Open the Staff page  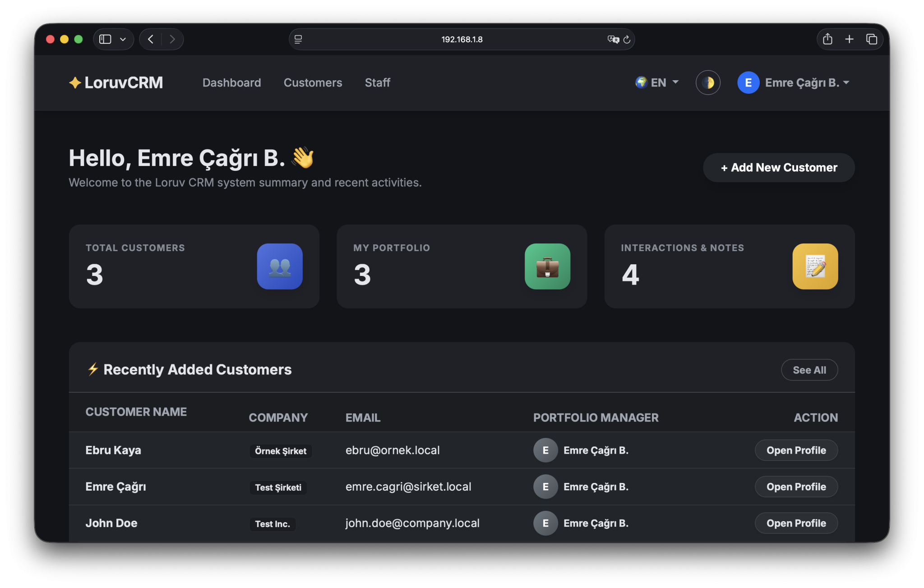pos(377,83)
